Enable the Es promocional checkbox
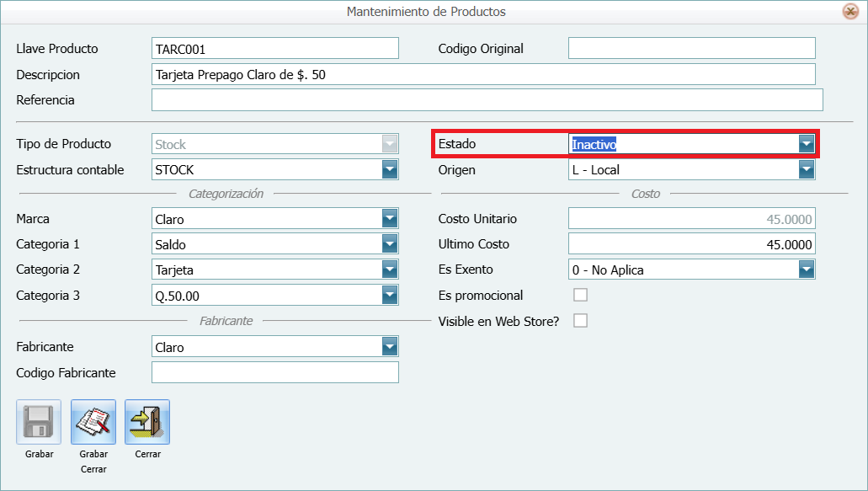The image size is (868, 491). tap(579, 295)
